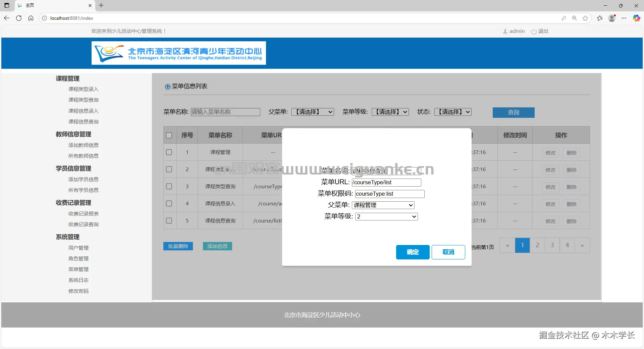
Task: Check the box for row 2
Action: click(169, 169)
